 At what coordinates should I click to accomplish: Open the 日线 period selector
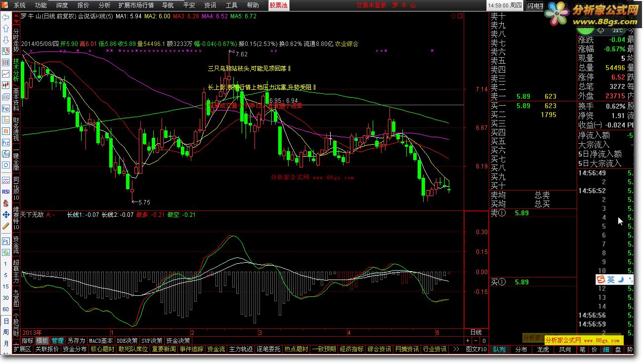coord(475,332)
